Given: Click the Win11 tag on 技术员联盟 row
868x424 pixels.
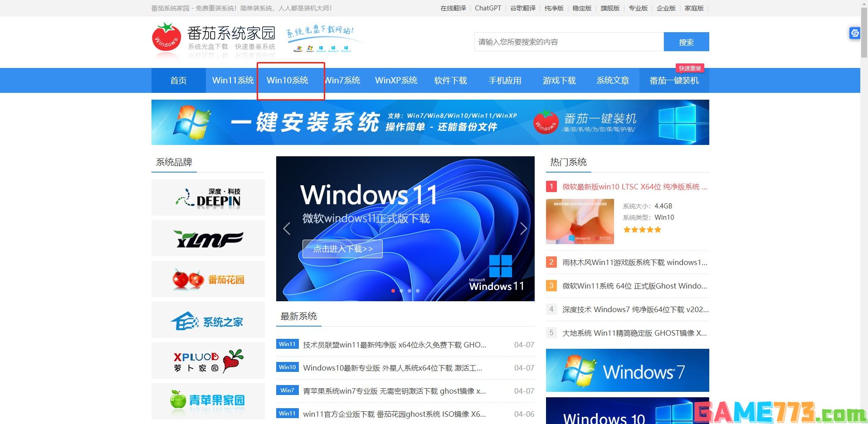Looking at the screenshot, I should [x=287, y=344].
